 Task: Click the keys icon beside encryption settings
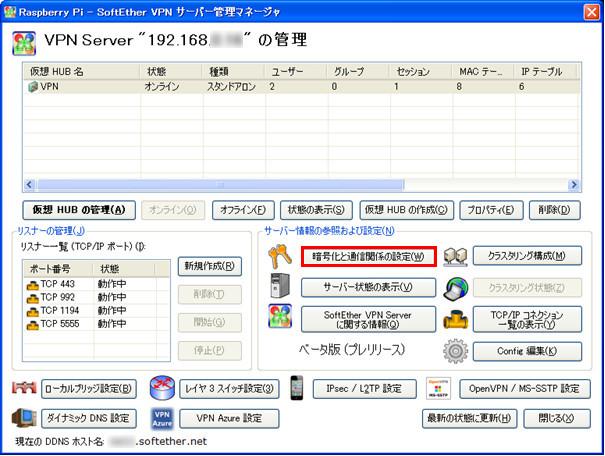coord(280,256)
